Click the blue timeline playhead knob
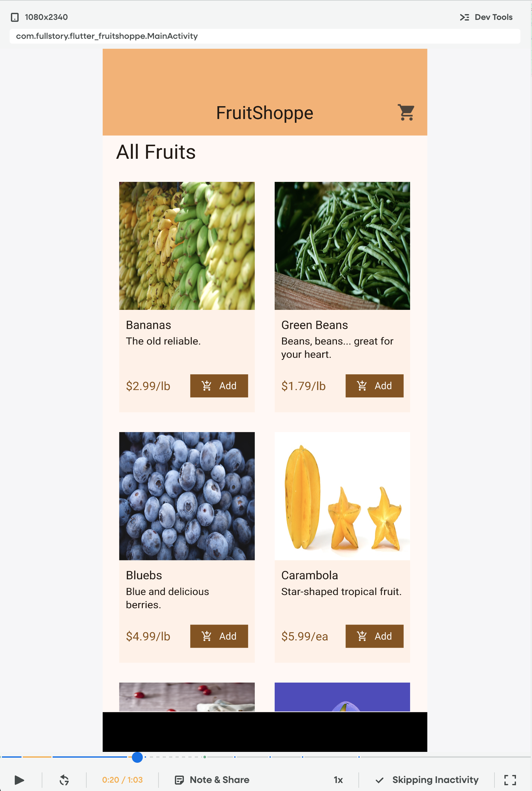 (137, 757)
